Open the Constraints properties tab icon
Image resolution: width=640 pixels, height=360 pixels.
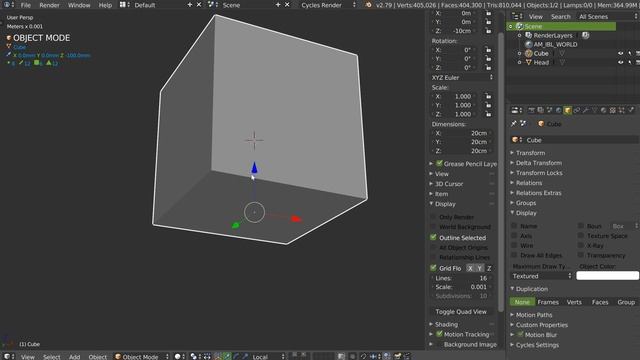coord(577,110)
